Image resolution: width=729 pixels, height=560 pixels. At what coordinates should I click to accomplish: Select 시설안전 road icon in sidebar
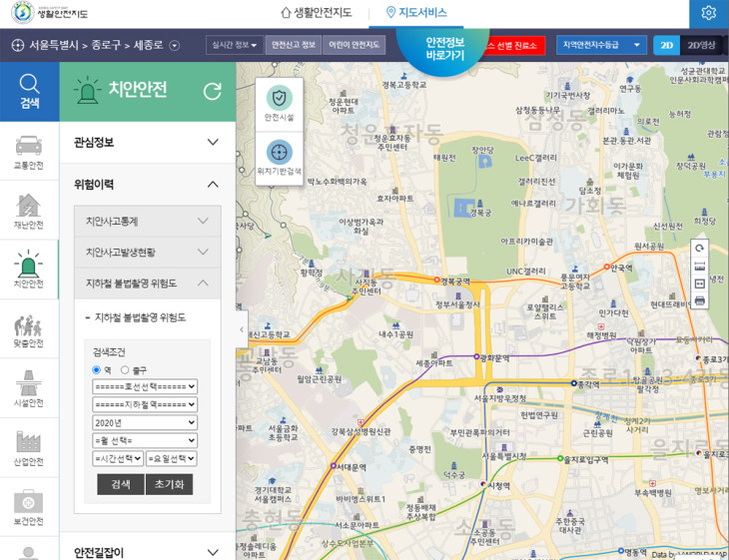(x=29, y=388)
